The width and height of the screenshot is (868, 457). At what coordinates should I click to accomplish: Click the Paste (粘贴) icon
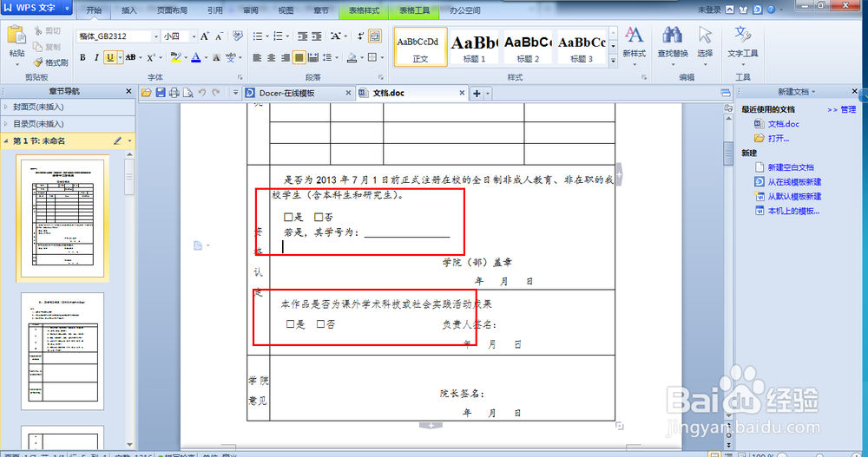click(16, 36)
